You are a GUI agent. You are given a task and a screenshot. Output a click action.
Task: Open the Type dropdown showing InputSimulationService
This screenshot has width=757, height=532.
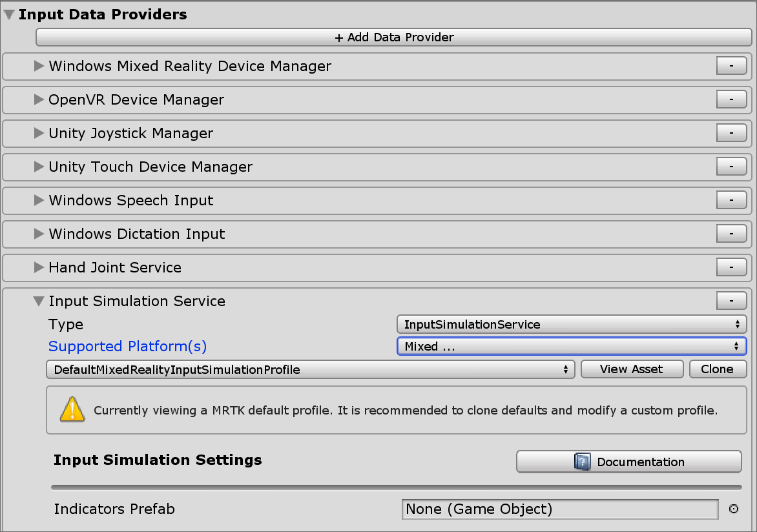coord(571,324)
